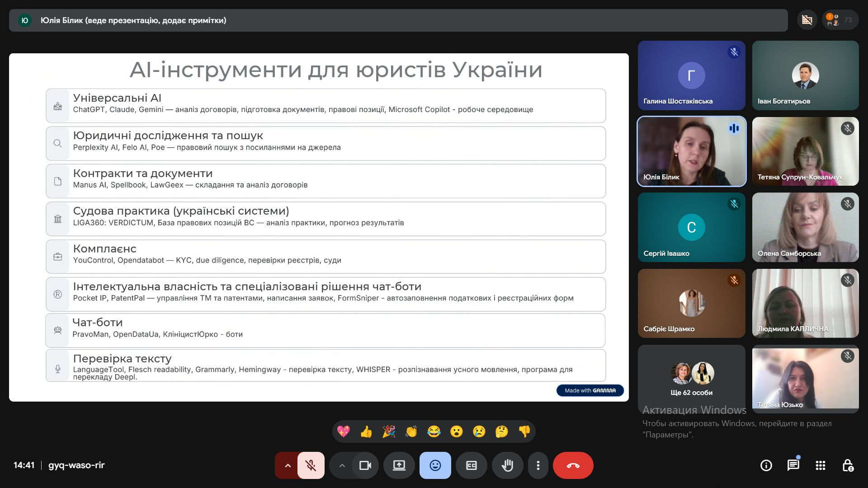Send the thinking face reaction
Viewport: 868px width, 488px height.
coord(502,432)
